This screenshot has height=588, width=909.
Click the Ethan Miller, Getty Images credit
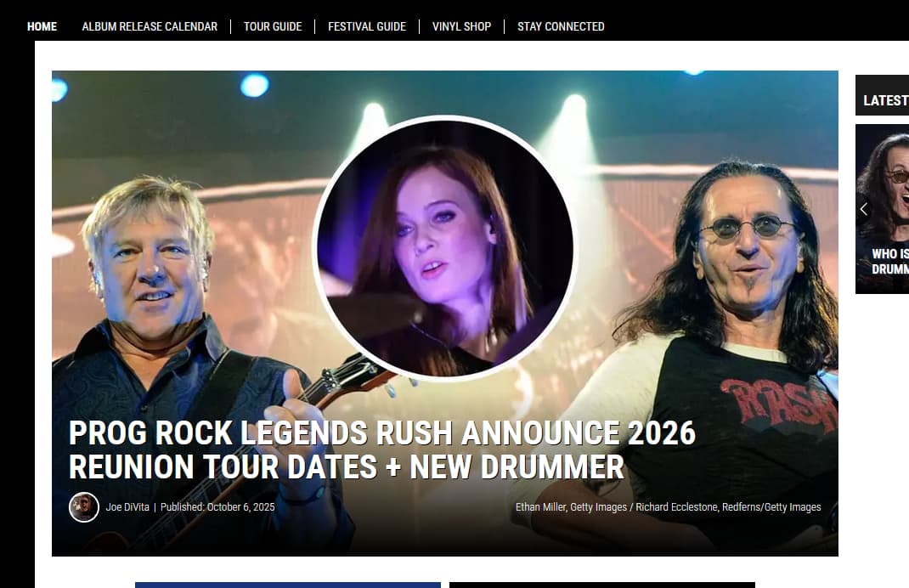pyautogui.click(x=571, y=506)
